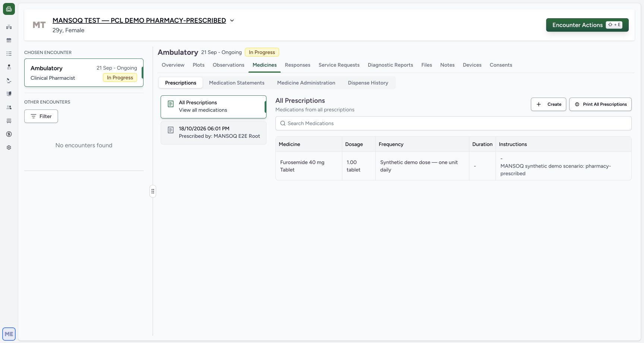Image resolution: width=644 pixels, height=343 pixels.
Task: Open the dollar billing sidebar icon
Action: pyautogui.click(x=9, y=134)
